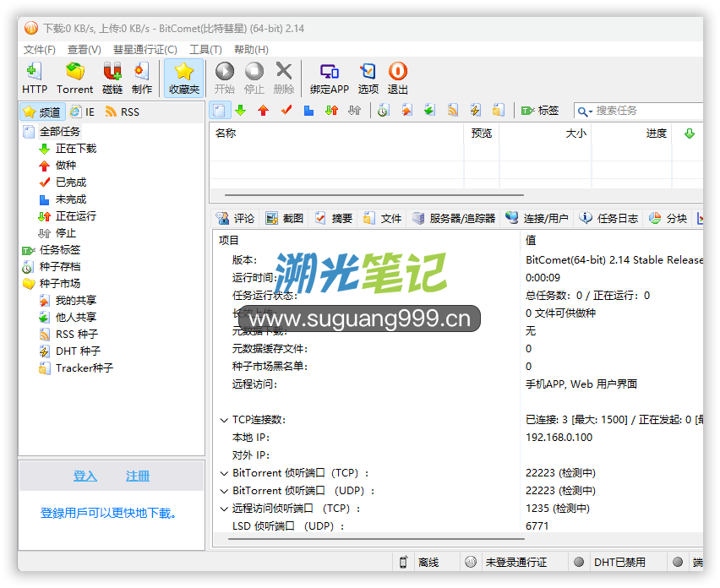Filter by seeding red up arrow icon

(263, 110)
